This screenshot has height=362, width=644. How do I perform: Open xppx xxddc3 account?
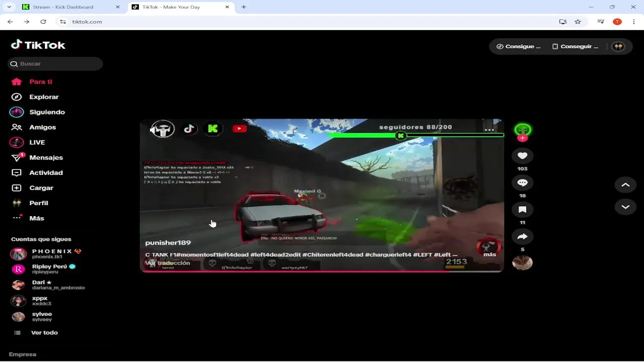pyautogui.click(x=31, y=301)
